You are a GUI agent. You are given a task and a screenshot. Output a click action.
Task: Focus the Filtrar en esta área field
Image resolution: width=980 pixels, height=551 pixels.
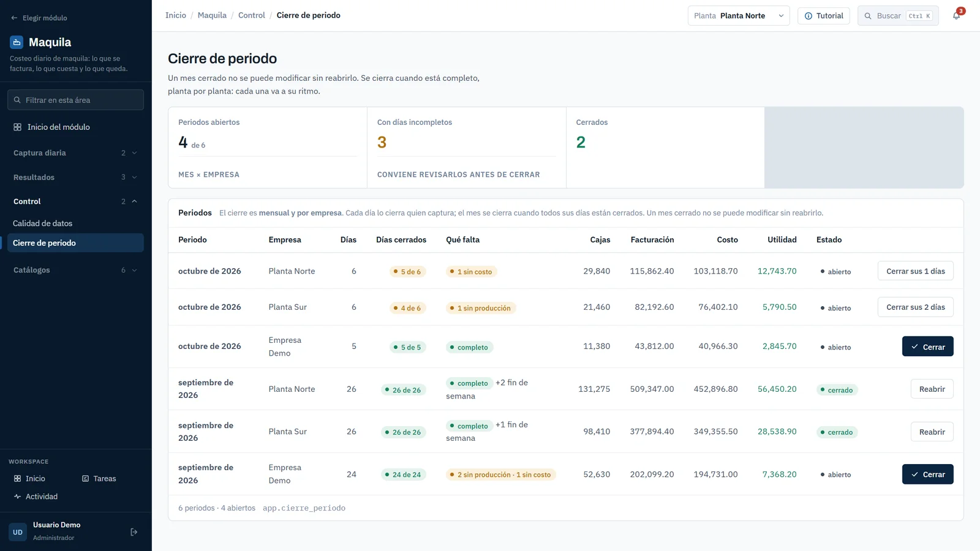click(75, 100)
